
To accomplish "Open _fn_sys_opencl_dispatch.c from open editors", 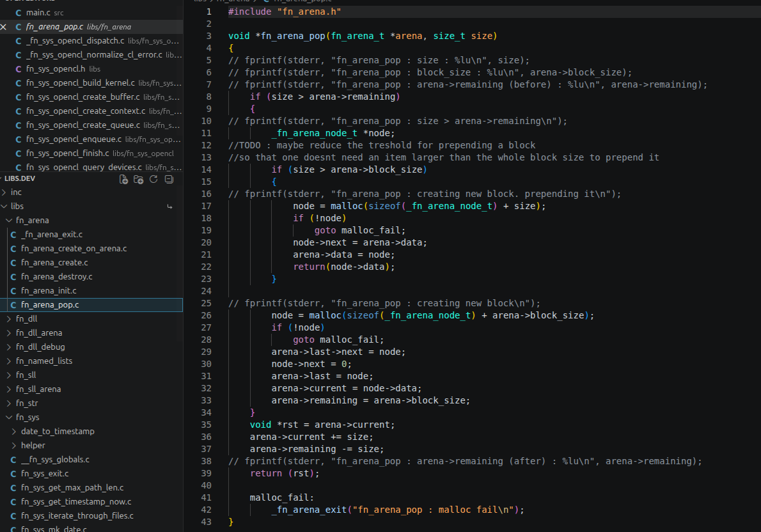I will point(91,41).
